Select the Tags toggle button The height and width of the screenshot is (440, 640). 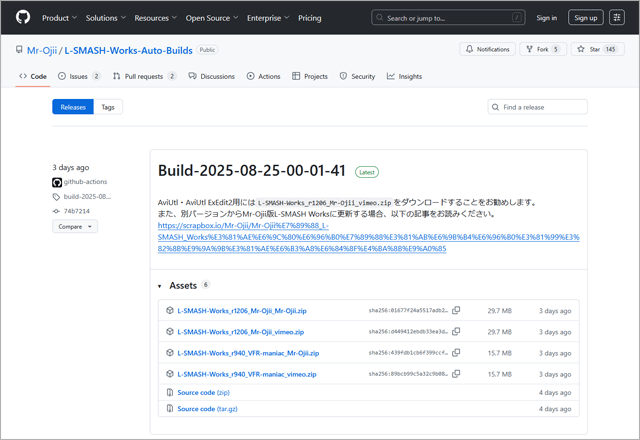pyautogui.click(x=108, y=107)
